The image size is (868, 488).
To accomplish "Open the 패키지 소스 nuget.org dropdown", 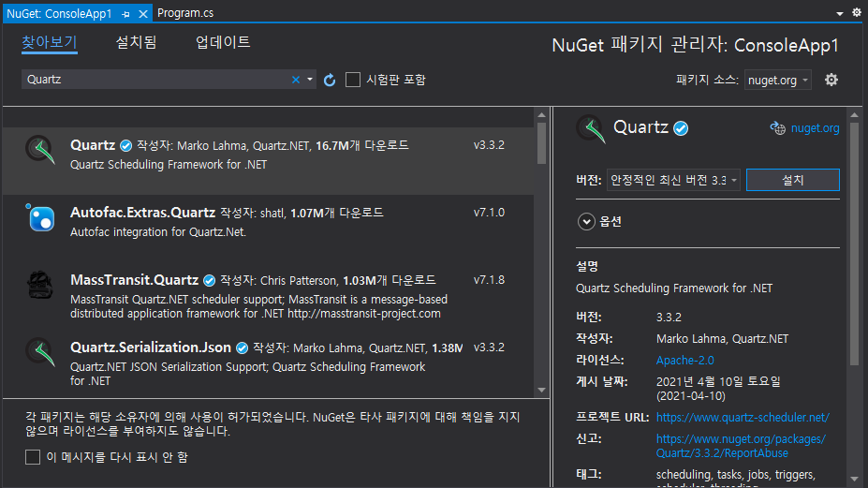I will point(778,81).
